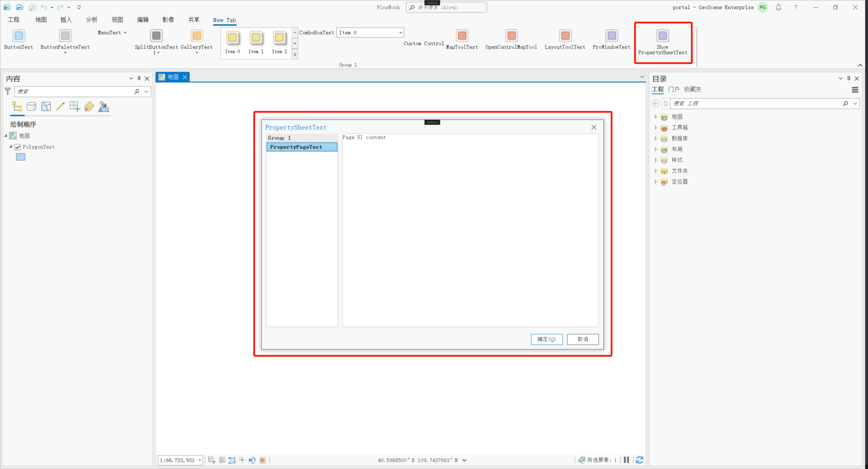Click Show PropertySheetTest button
This screenshot has height=469, width=868.
(662, 42)
